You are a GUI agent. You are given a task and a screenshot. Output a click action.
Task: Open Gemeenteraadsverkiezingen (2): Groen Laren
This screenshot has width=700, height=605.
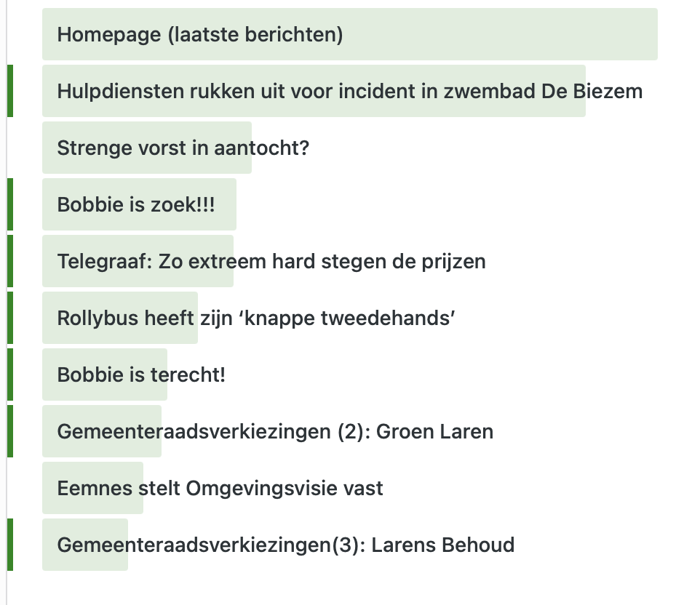tap(275, 432)
